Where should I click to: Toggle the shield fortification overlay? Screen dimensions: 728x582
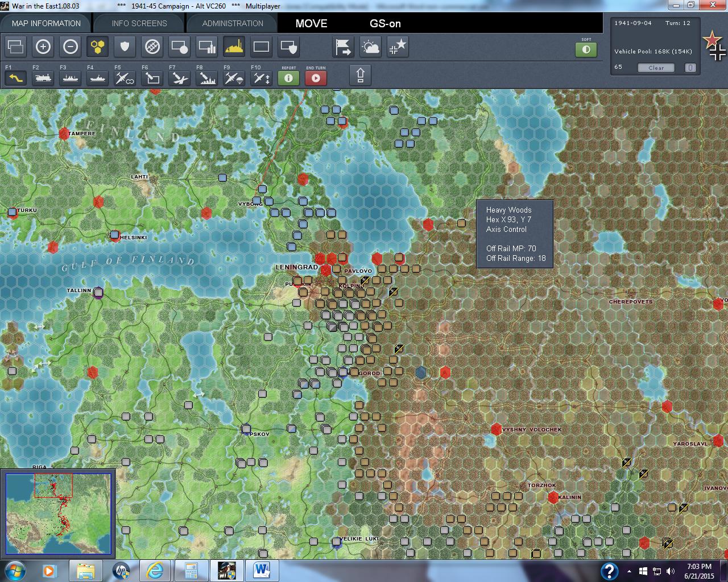click(x=125, y=47)
